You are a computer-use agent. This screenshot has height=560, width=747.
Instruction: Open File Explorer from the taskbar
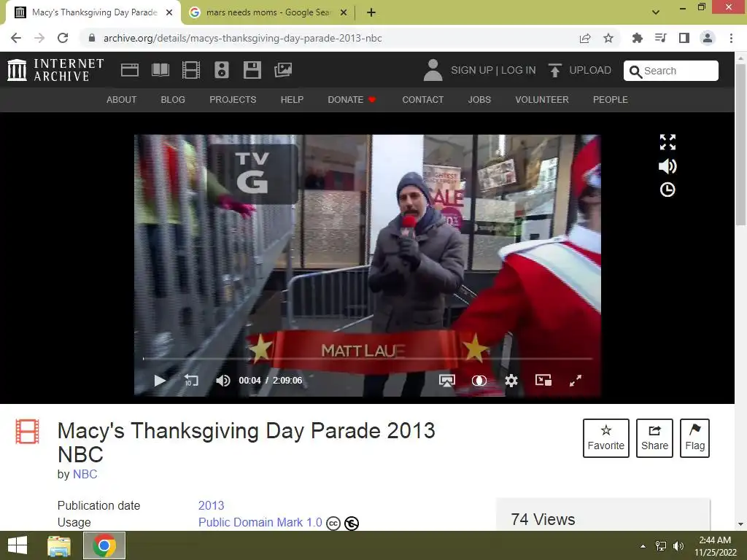pos(59,545)
